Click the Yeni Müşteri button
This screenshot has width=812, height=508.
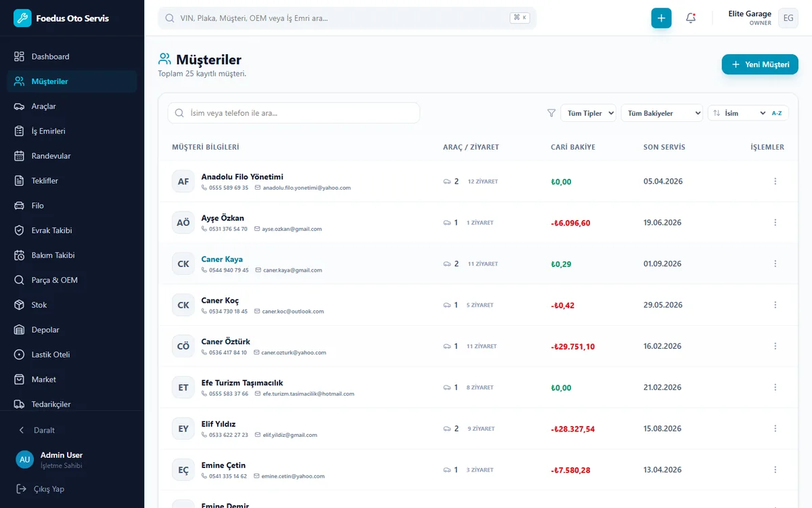(760, 64)
